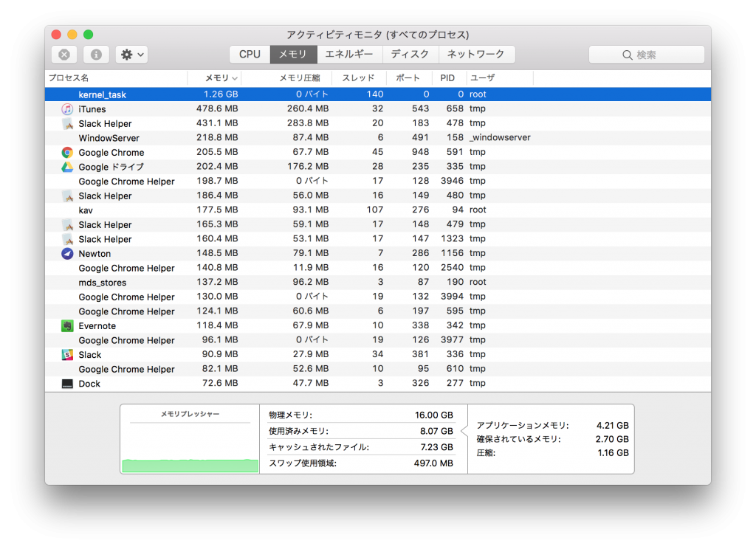The height and width of the screenshot is (549, 756).
Task: Open process info with the inspect icon
Action: (x=96, y=55)
